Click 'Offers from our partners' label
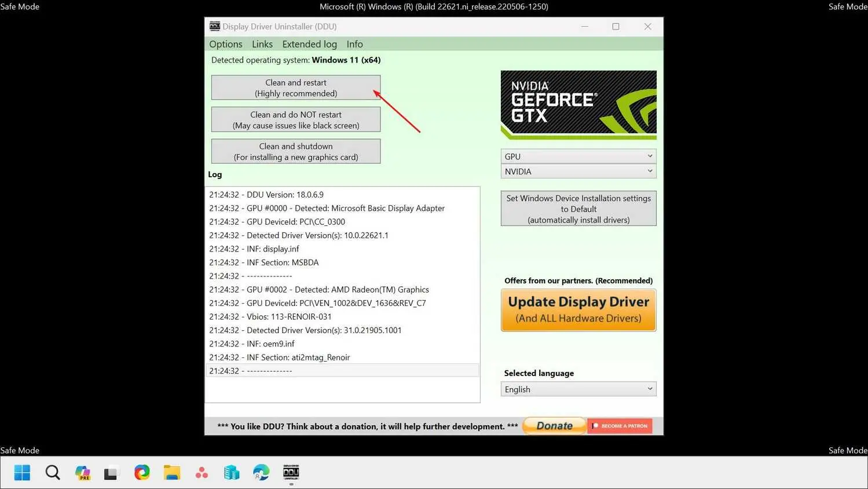Screen dimensions: 868x489 578,281
